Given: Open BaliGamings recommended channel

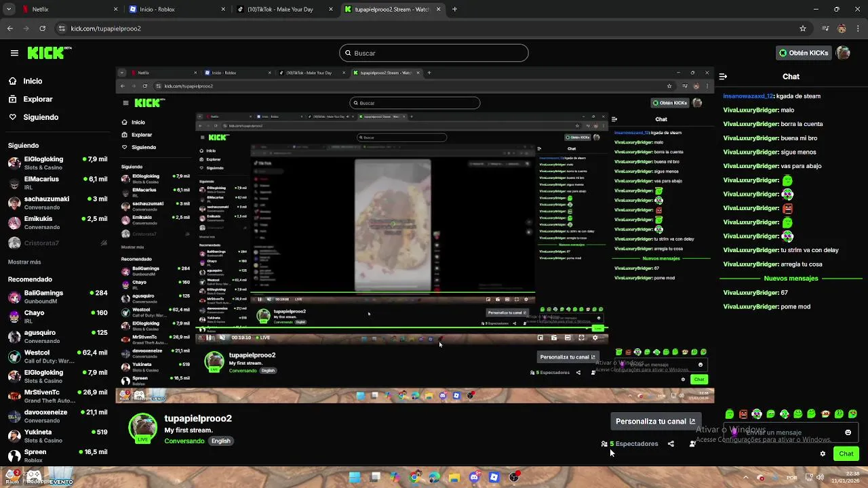Looking at the screenshot, I should (57, 296).
